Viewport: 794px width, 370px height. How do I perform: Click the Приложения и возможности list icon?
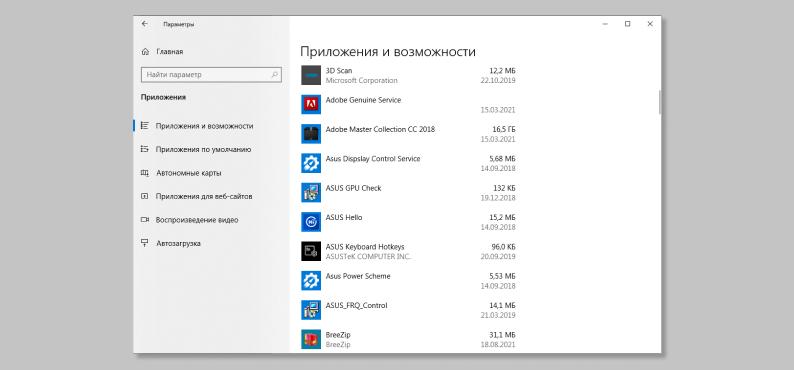(x=145, y=126)
